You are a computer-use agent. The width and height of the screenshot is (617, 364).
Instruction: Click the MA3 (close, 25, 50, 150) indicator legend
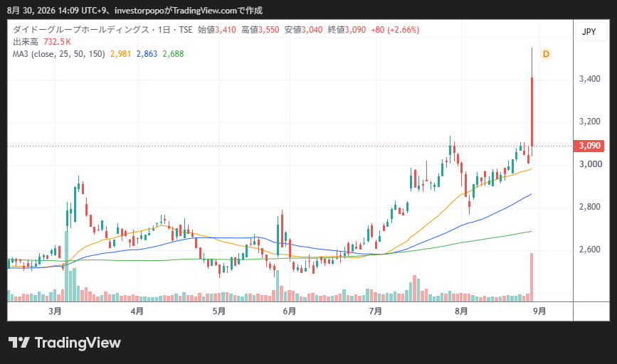click(x=58, y=54)
